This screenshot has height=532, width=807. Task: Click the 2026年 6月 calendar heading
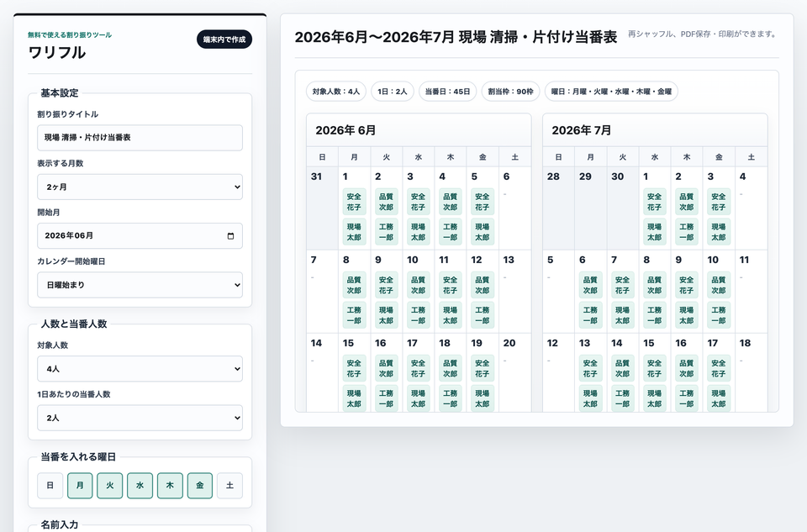coord(345,130)
